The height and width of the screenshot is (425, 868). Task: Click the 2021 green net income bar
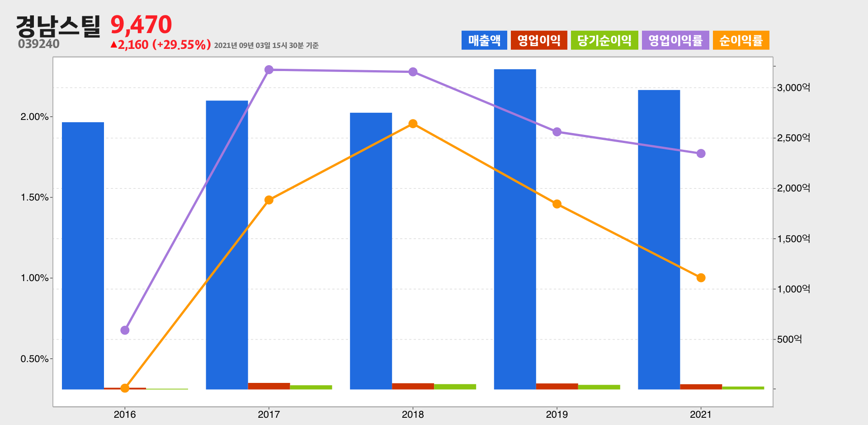(x=743, y=388)
